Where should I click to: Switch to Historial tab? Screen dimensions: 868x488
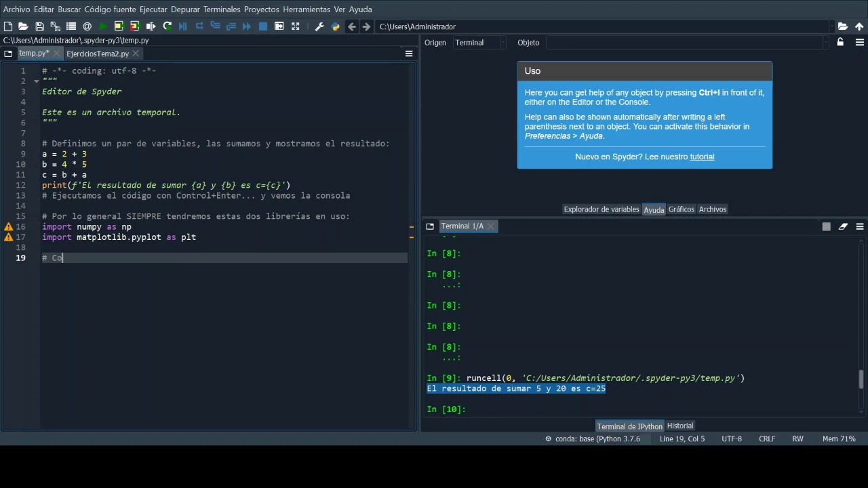tap(680, 426)
